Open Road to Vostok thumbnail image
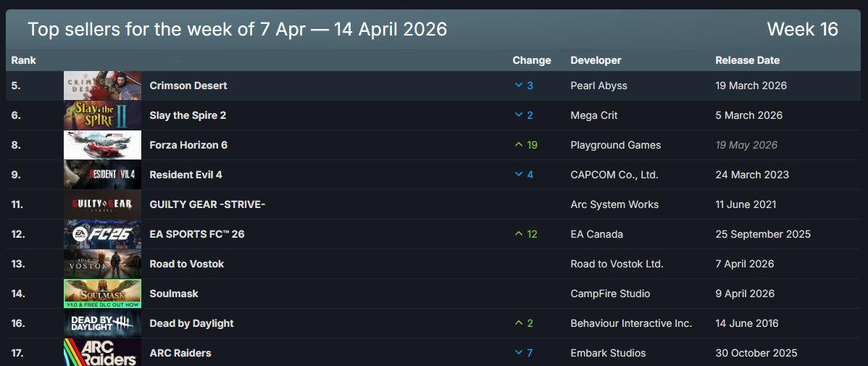 [102, 264]
